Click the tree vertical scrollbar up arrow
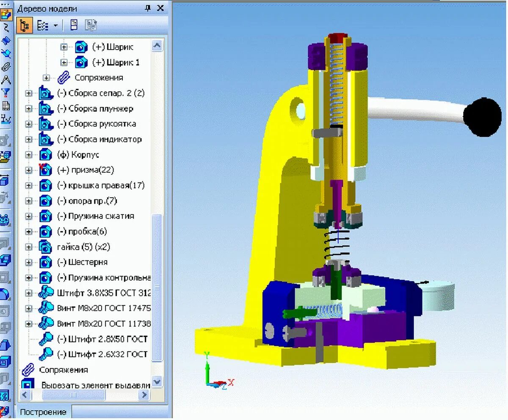The height and width of the screenshot is (420, 508). [157, 46]
